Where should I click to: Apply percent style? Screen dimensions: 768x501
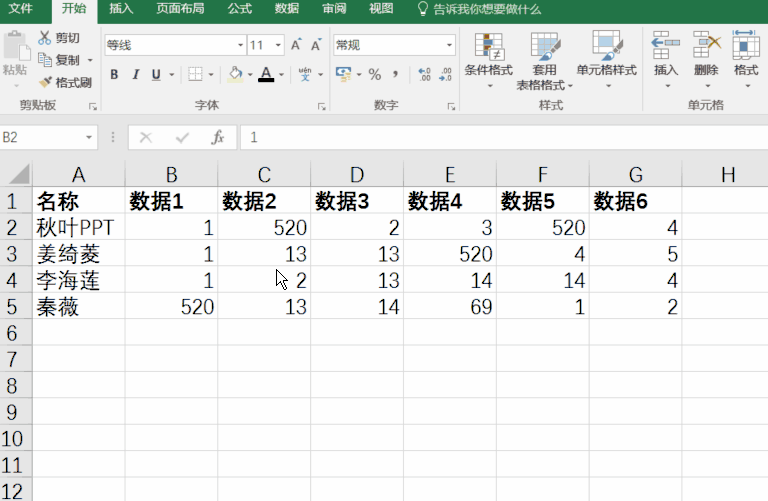pos(375,74)
